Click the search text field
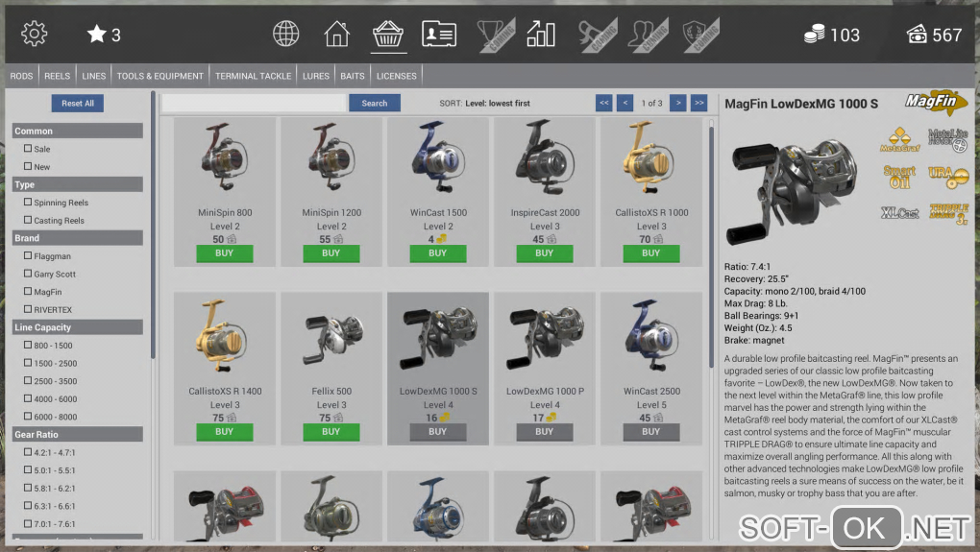This screenshot has width=980, height=552. (x=254, y=103)
